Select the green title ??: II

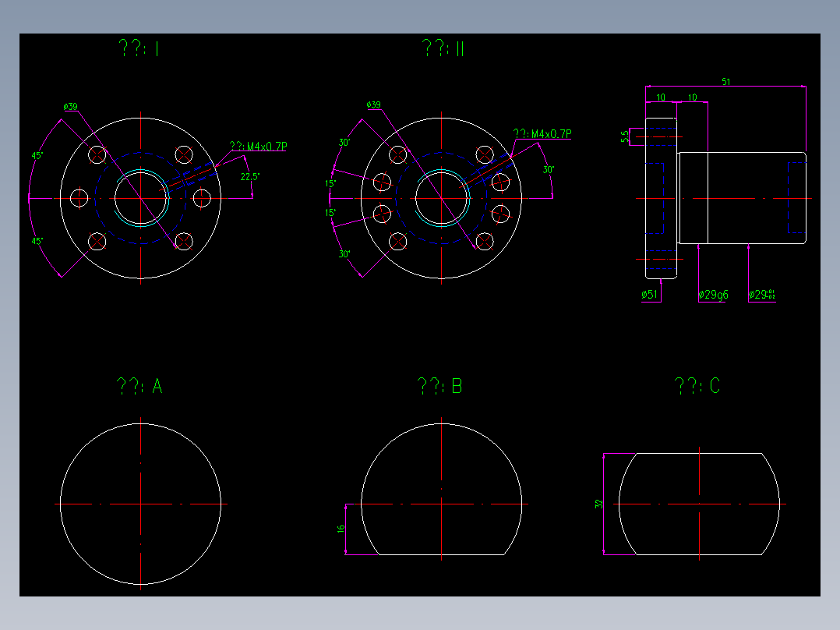(x=442, y=48)
